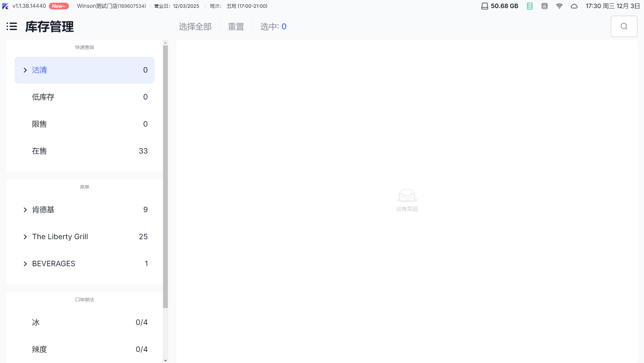Viewport: 644px width, 363px height.
Task: Select the 在售 filter showing 33
Action: pos(84,151)
